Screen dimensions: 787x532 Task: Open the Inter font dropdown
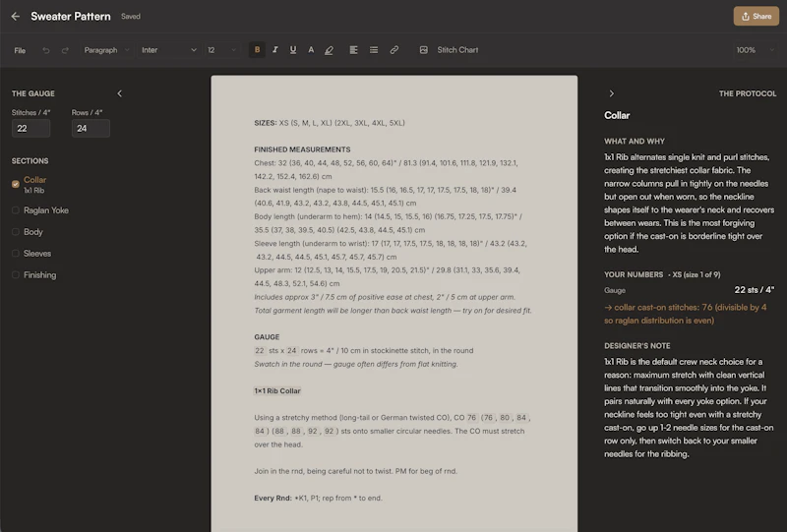168,50
